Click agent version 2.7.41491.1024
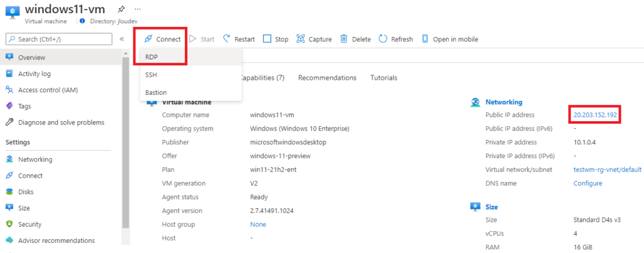Viewport: 644px width, 253px height. 272,211
